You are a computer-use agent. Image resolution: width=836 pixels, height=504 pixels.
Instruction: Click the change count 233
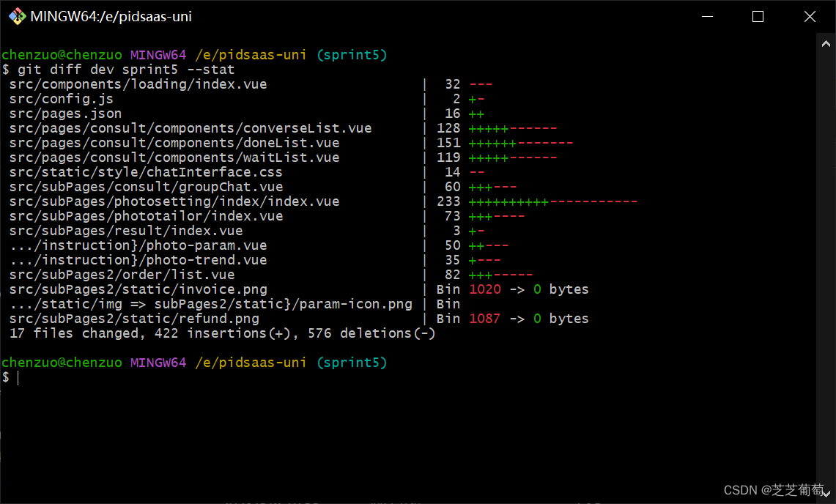[448, 201]
